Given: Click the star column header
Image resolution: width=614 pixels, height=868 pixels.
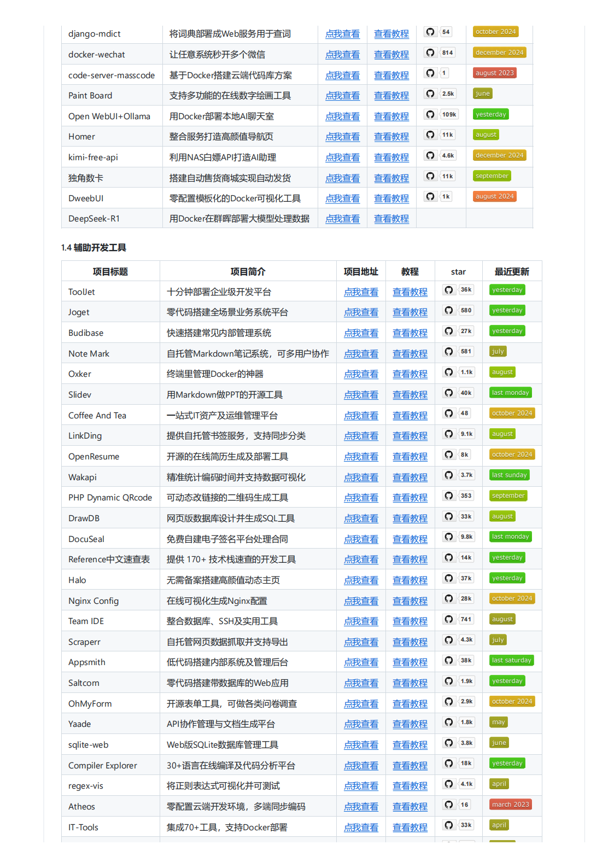Looking at the screenshot, I should click(x=458, y=272).
